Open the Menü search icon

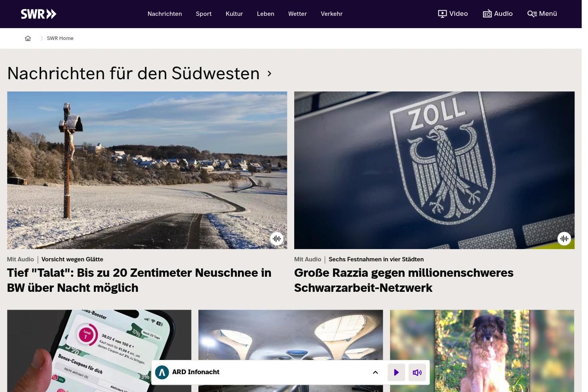[x=532, y=14]
